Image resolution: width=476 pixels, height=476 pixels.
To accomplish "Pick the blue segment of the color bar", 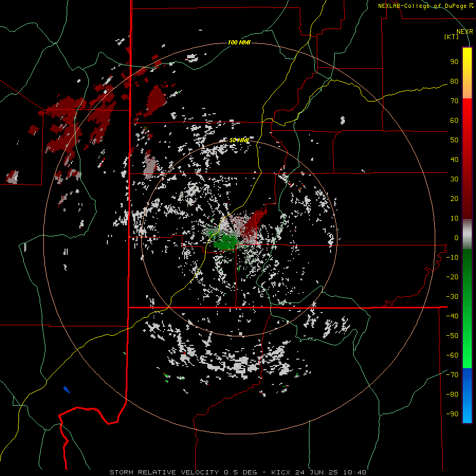I will click(467, 396).
